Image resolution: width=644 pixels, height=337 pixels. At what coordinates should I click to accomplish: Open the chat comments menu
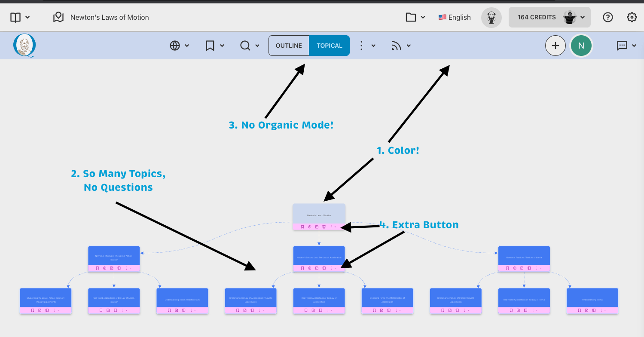(626, 46)
